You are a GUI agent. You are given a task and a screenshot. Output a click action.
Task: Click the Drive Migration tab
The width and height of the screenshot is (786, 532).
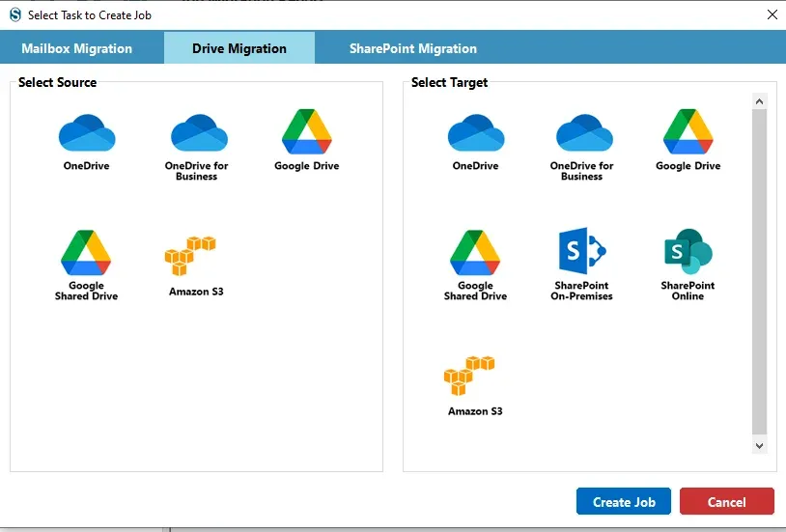tap(239, 48)
